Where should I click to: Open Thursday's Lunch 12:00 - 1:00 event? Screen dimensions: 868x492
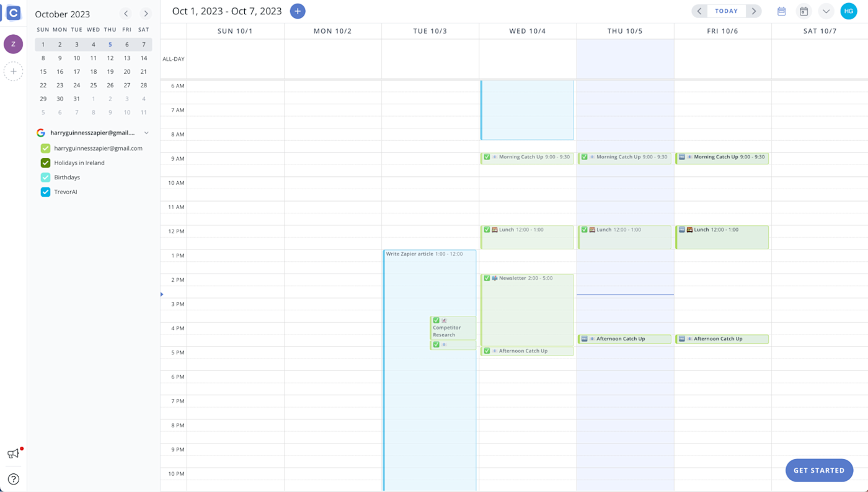pyautogui.click(x=625, y=237)
